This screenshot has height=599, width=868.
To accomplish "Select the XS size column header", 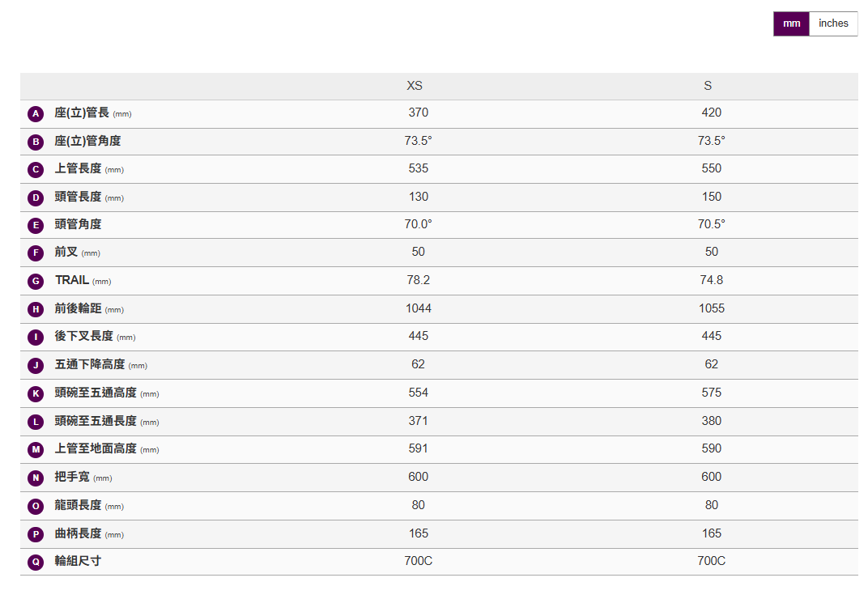I will [415, 86].
